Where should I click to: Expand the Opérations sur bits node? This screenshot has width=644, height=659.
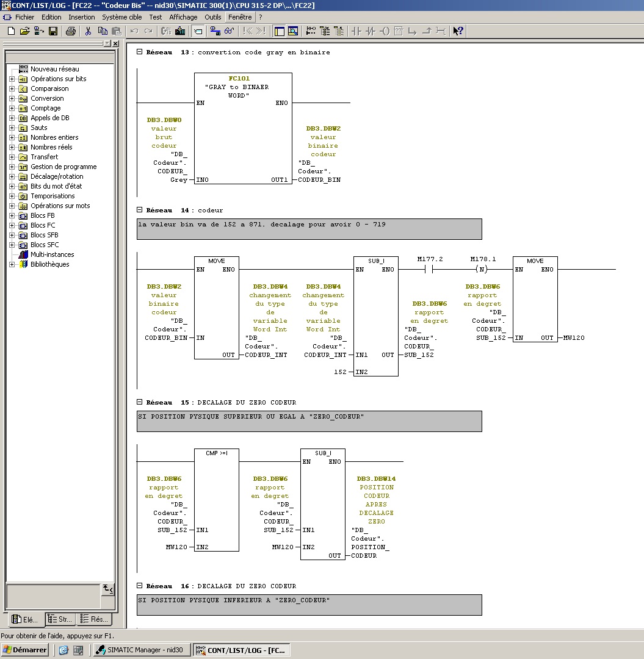[x=12, y=79]
